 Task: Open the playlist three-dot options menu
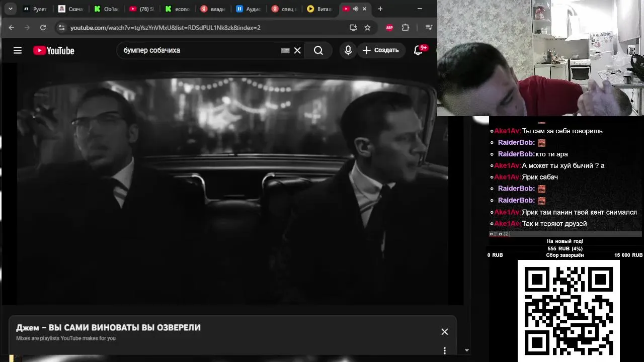(444, 350)
